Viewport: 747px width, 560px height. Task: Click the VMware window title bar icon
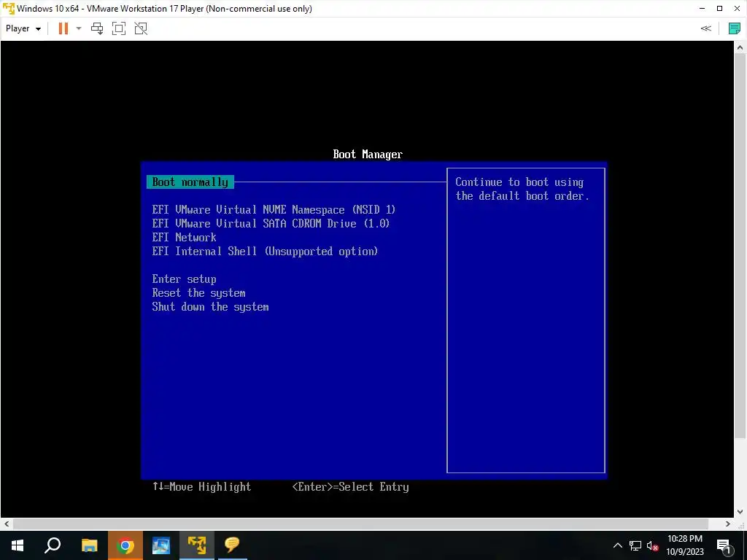point(9,9)
